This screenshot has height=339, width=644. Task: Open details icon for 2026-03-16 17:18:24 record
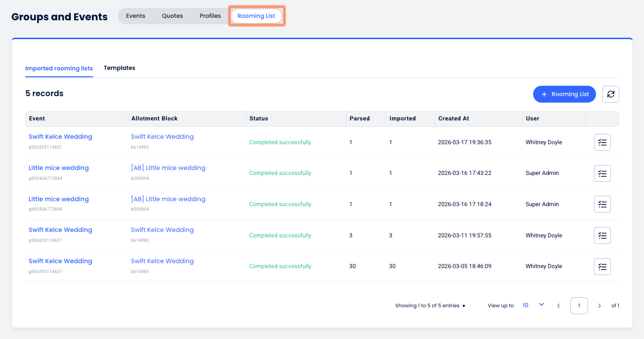coord(602,204)
